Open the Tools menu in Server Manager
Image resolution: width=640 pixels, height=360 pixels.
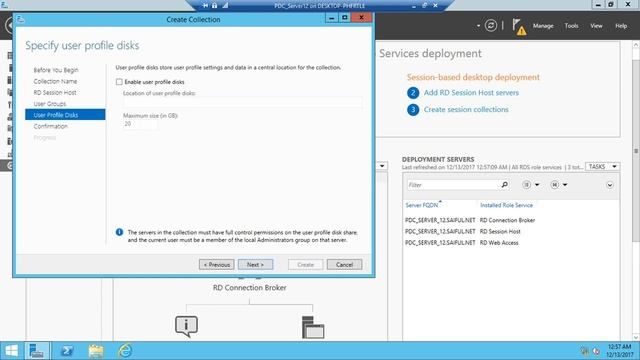tap(571, 26)
